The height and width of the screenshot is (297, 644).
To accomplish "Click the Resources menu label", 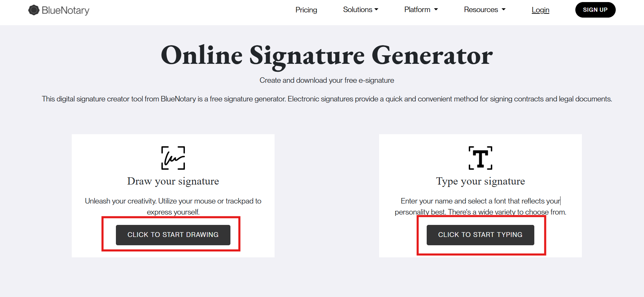I will (481, 10).
